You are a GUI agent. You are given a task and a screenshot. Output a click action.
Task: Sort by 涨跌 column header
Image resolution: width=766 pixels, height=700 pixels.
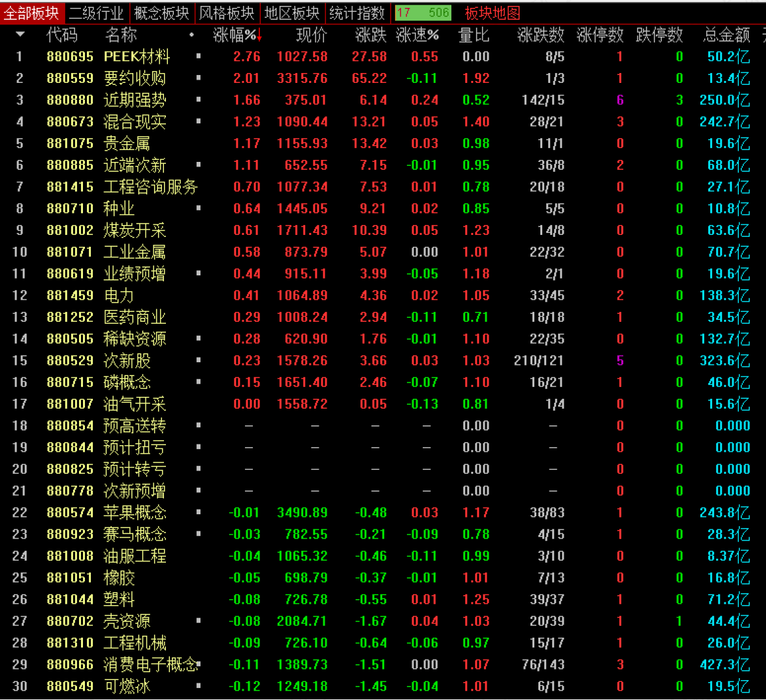371,35
